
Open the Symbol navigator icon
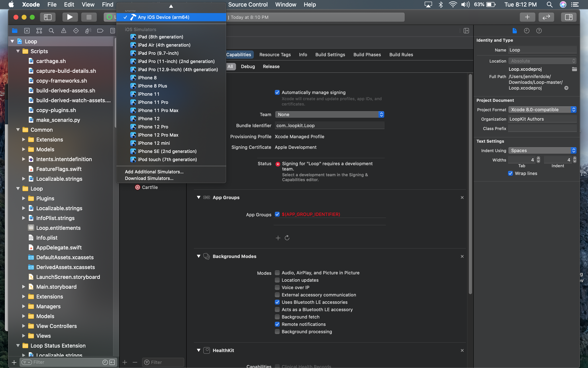(x=39, y=31)
